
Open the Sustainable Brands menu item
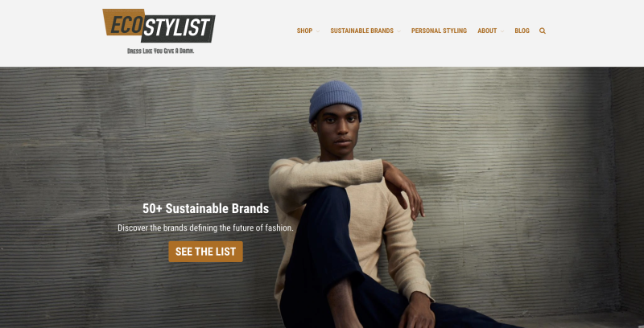click(x=361, y=31)
